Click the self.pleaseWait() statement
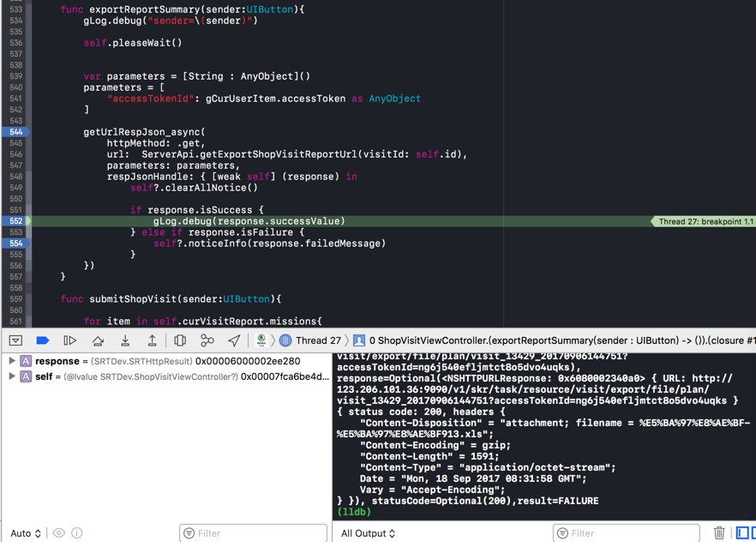The width and height of the screenshot is (756, 542). pos(133,43)
